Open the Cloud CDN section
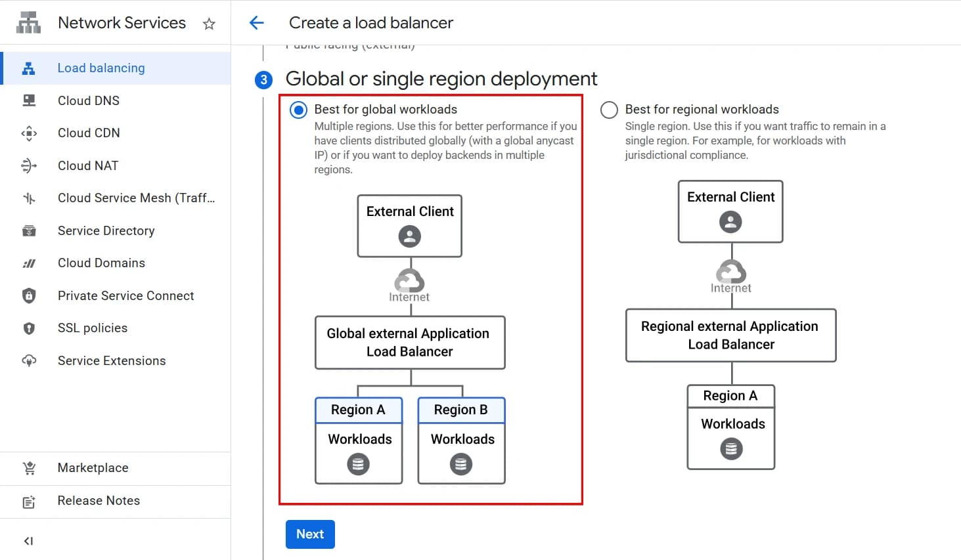 [88, 133]
